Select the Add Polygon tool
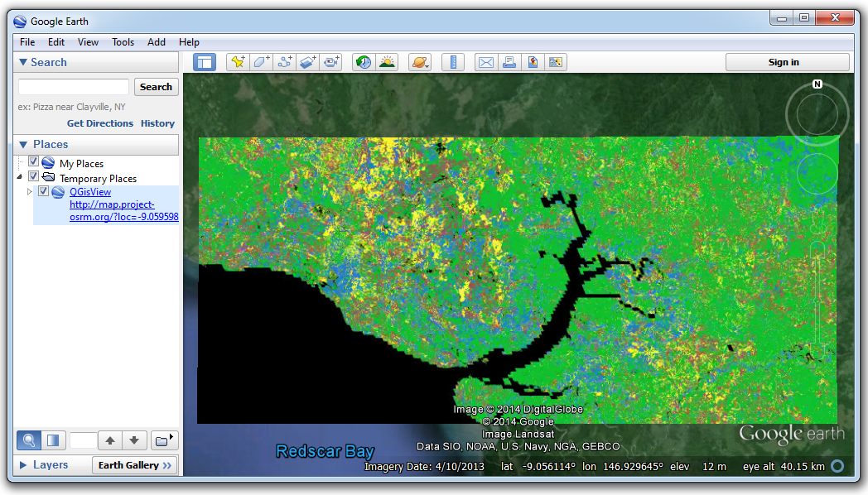This screenshot has width=868, height=495. (262, 62)
